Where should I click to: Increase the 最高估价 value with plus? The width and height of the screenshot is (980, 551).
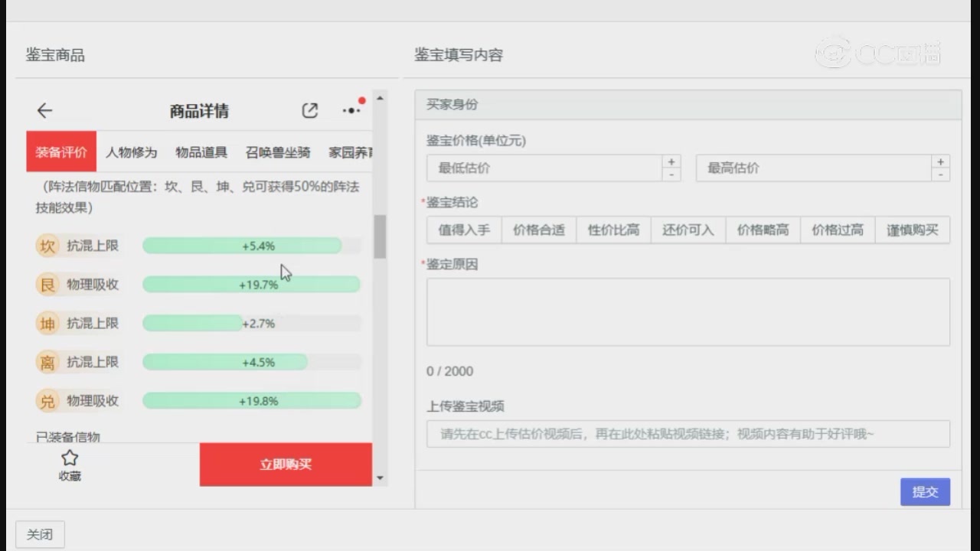[941, 161]
